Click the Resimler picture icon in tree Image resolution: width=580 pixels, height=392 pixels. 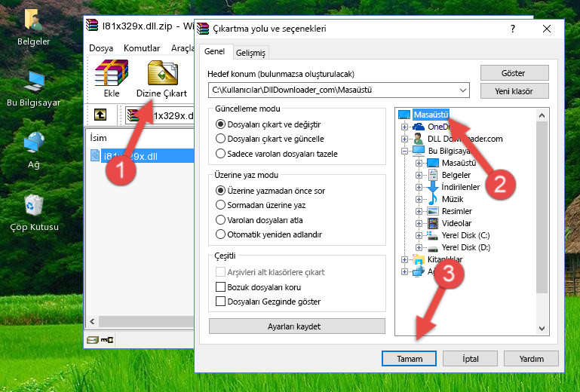[432, 211]
